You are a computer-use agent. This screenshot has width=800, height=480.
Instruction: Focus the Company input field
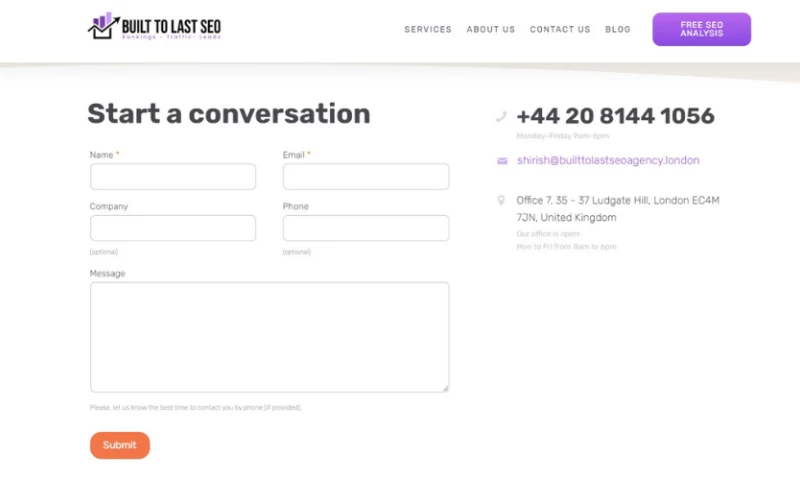click(173, 228)
